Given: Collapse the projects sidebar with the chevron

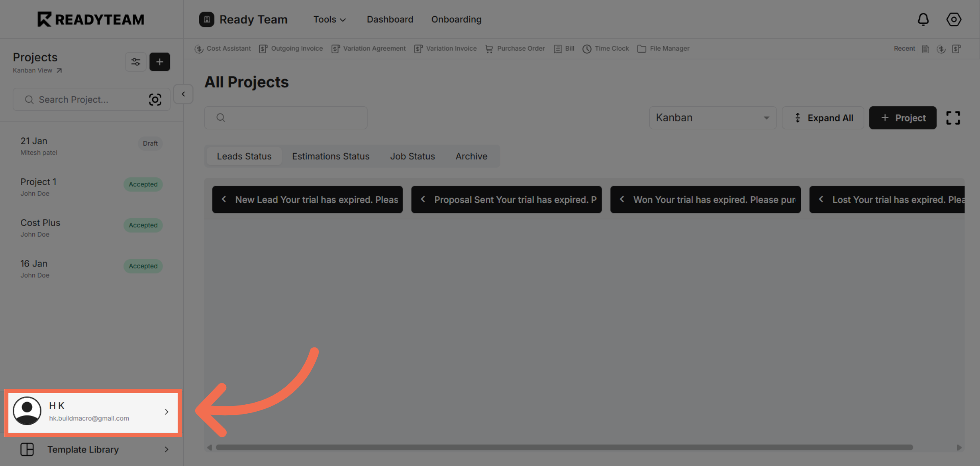Looking at the screenshot, I should [183, 94].
